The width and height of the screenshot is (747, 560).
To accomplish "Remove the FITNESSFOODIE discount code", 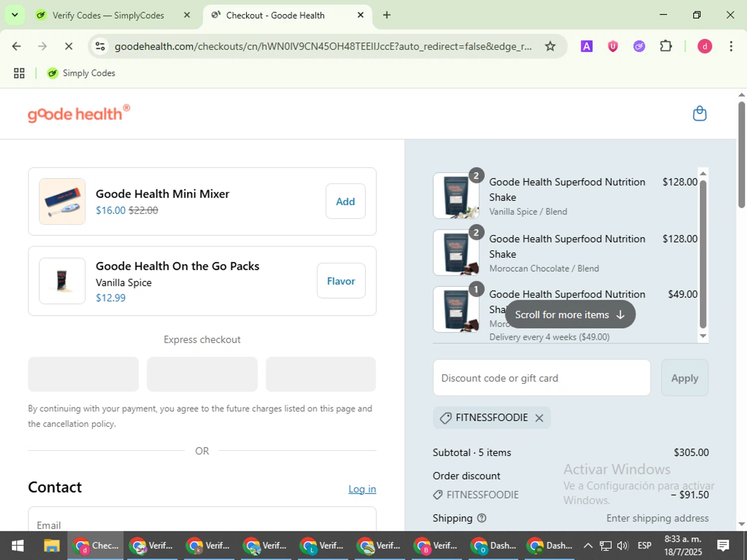I will (539, 418).
